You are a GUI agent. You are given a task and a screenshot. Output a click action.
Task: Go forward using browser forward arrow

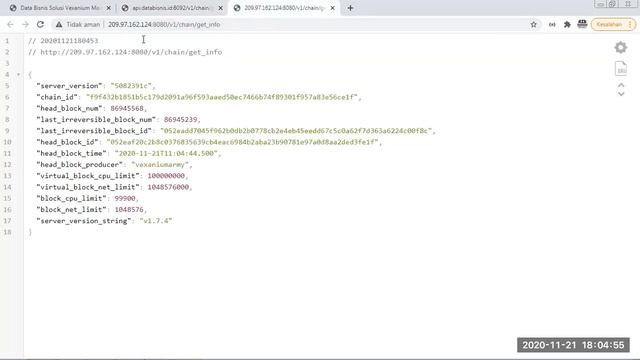(x=25, y=24)
